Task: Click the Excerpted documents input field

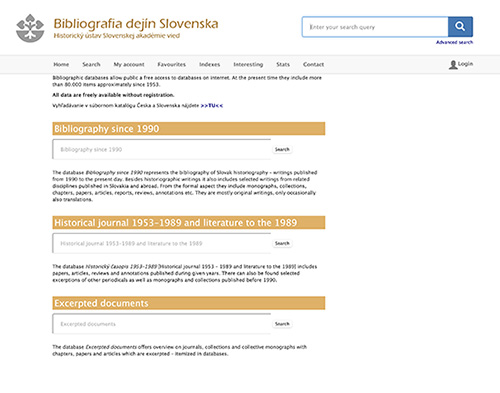Action: coord(162,324)
